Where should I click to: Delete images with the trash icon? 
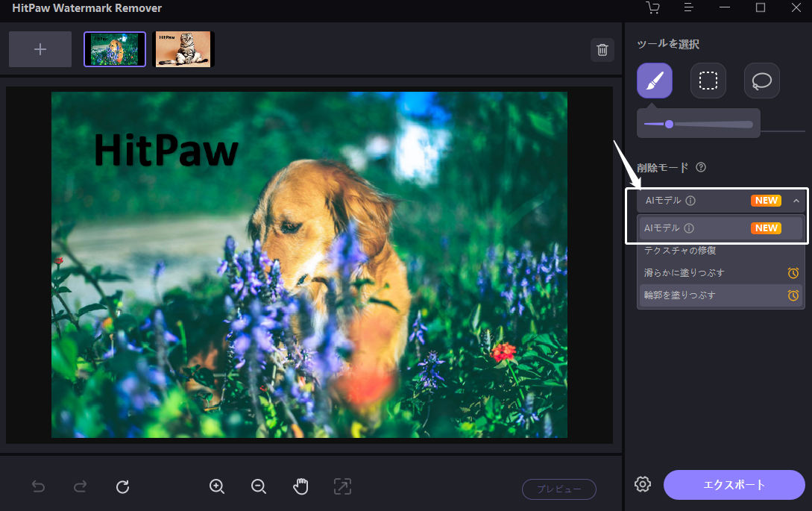tap(602, 50)
